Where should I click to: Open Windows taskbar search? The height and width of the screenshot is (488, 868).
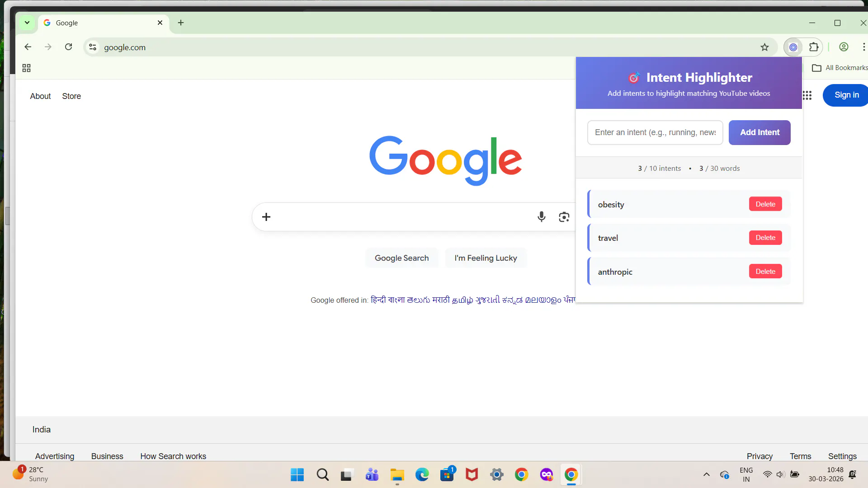pos(322,475)
